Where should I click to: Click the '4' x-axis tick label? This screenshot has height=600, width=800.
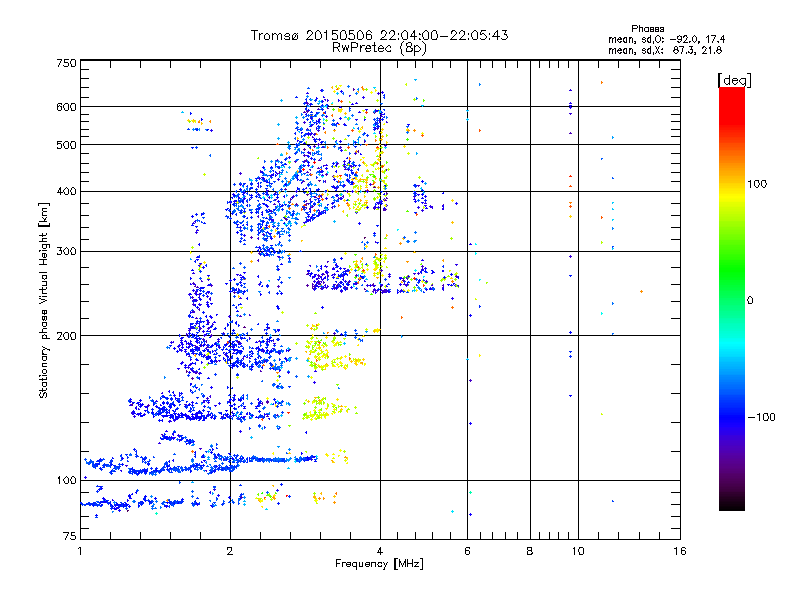point(380,551)
